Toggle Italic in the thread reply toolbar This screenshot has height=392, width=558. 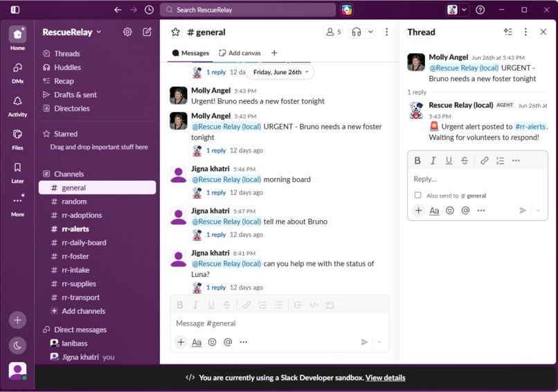433,161
